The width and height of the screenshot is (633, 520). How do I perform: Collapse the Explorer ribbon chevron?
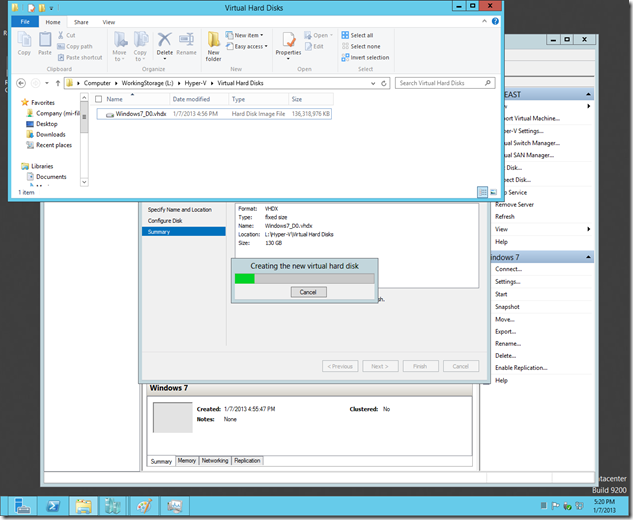484,21
